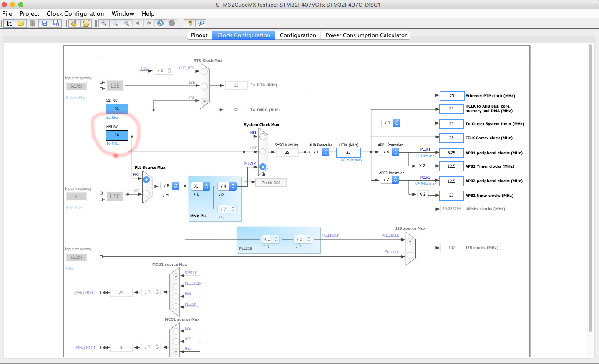This screenshot has height=364, width=599.
Task: Click the APB2 peripheral clocks 12.5 field
Action: 452,181
